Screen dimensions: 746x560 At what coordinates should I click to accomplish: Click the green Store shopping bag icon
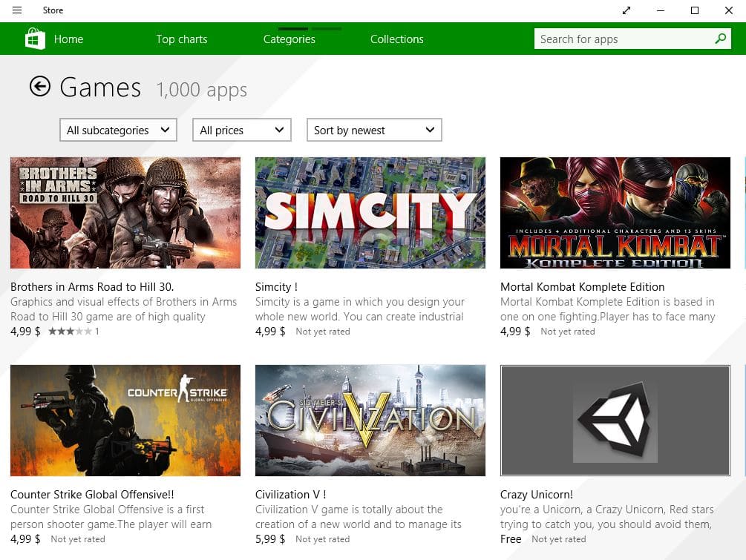click(x=34, y=38)
